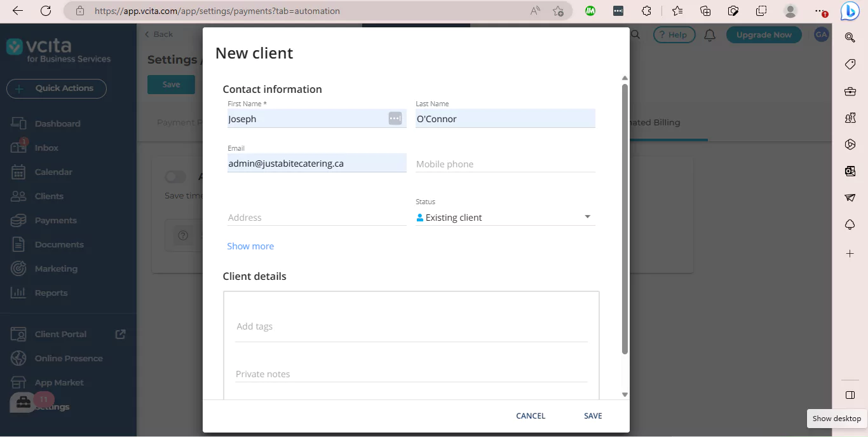Viewport: 868px width, 437px height.
Task: Click the Add tags field
Action: (411, 326)
